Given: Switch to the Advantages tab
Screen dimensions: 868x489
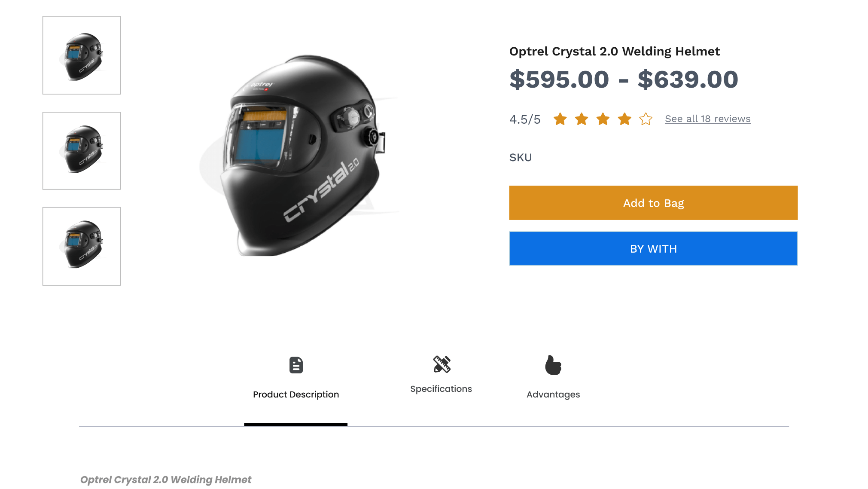Looking at the screenshot, I should point(553,394).
